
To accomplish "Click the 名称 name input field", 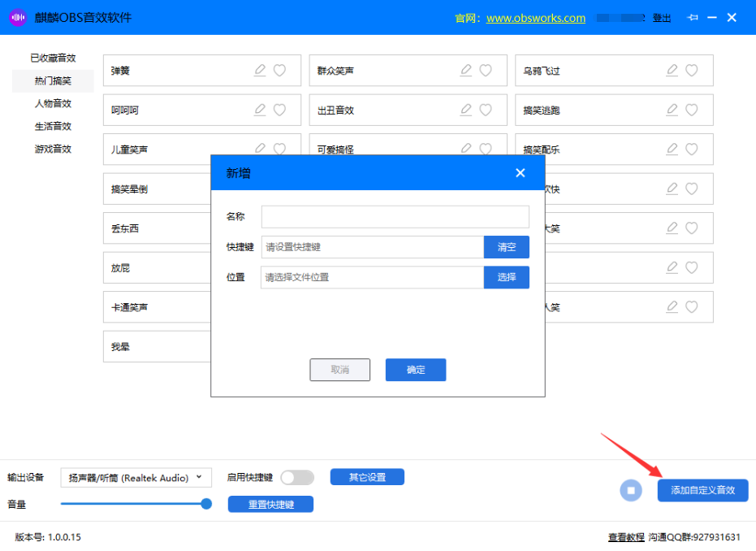I will (x=395, y=216).
